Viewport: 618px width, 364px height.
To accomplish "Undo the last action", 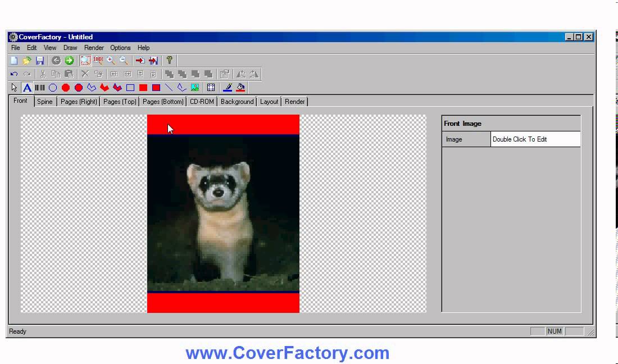I will (14, 74).
